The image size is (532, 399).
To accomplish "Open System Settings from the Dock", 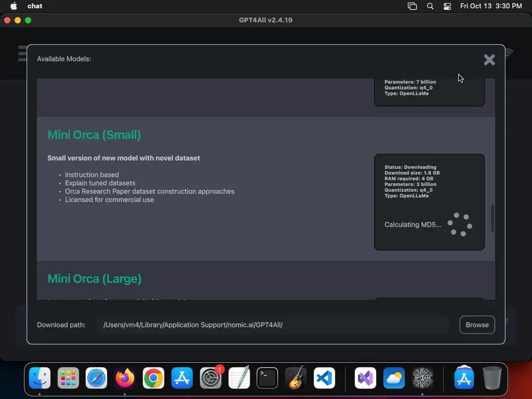I will [x=210, y=378].
